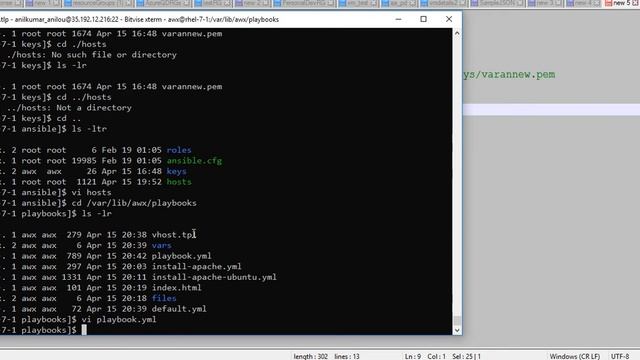Click the blue 'keys' directory name

(x=176, y=171)
